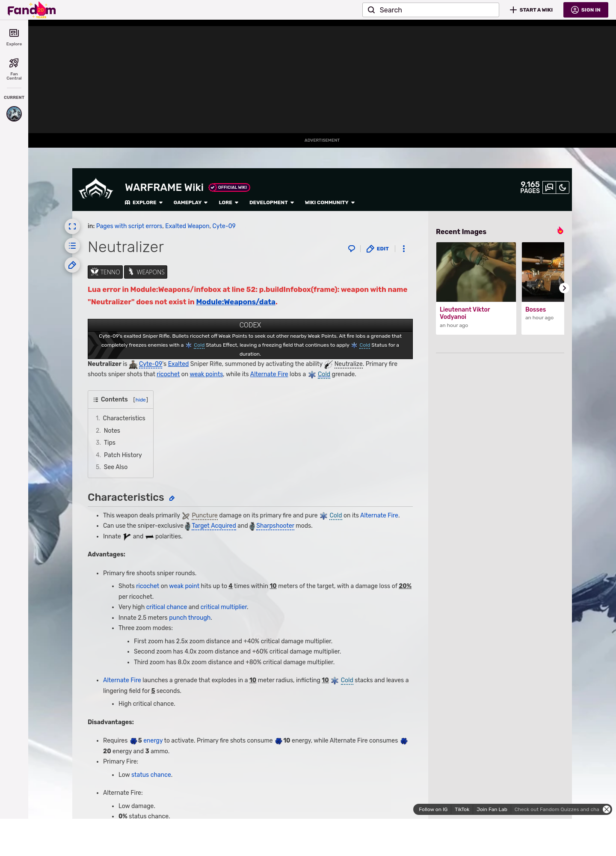Image resolution: width=616 pixels, height=856 pixels.
Task: Expand the EXPLORE menu
Action: tap(144, 202)
